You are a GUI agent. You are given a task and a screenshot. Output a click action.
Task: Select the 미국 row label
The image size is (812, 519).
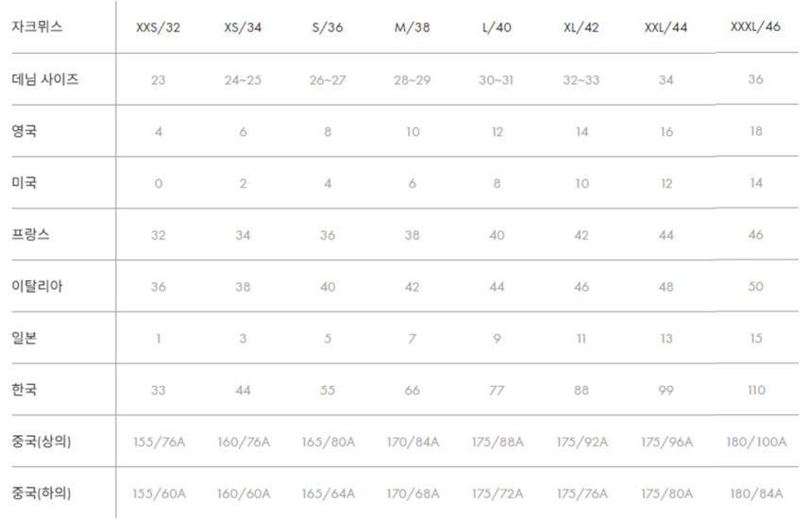point(25,183)
